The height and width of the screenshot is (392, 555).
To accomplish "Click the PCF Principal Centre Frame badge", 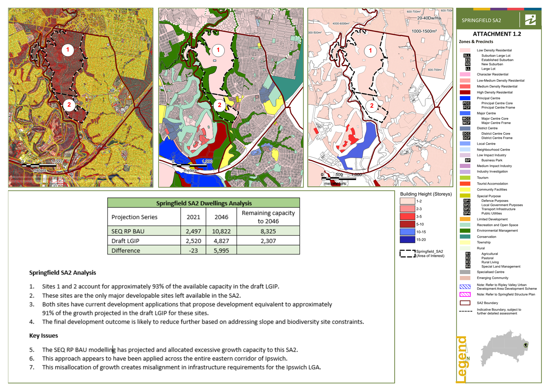I will coord(466,108).
